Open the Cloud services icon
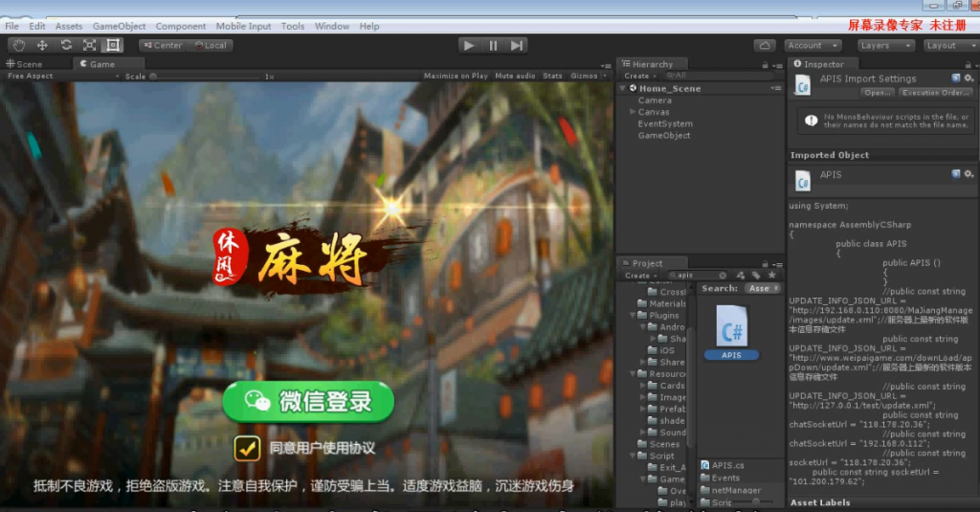 coord(765,45)
